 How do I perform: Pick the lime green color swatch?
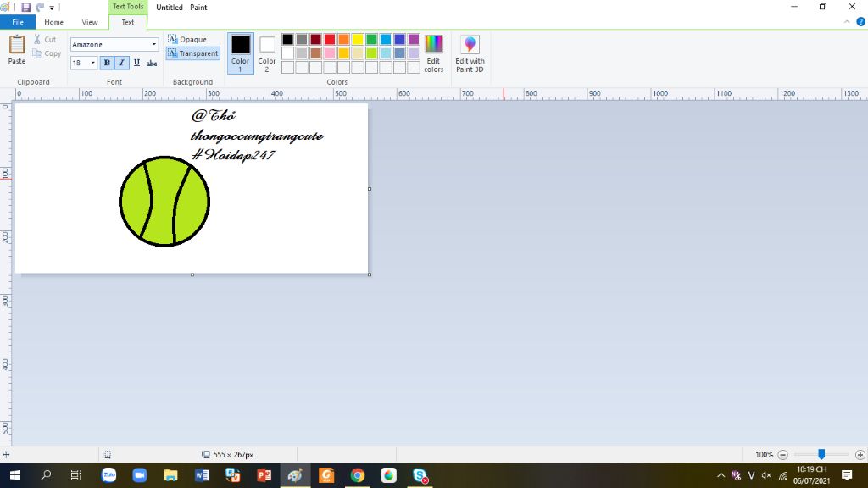(x=371, y=53)
